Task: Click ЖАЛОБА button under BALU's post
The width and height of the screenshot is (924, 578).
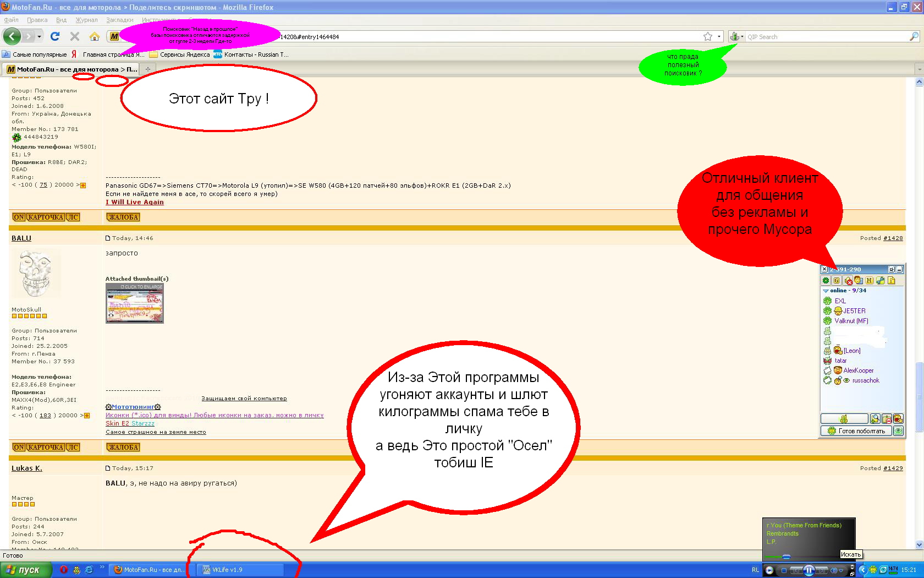Action: 123,448
